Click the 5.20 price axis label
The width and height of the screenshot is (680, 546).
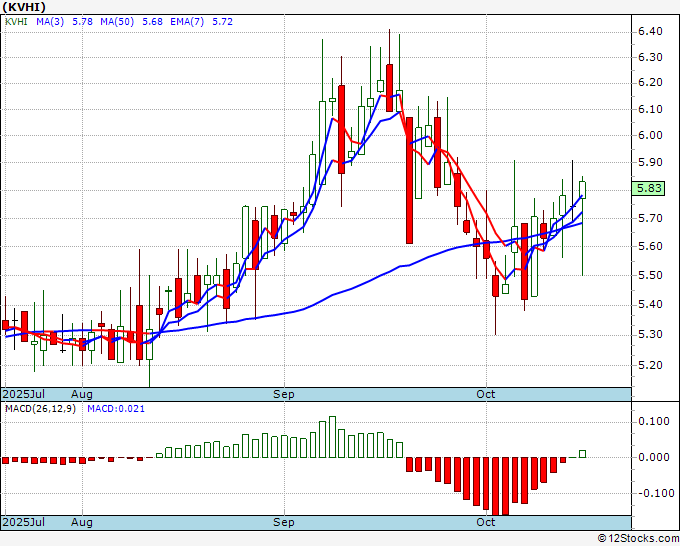(650, 365)
